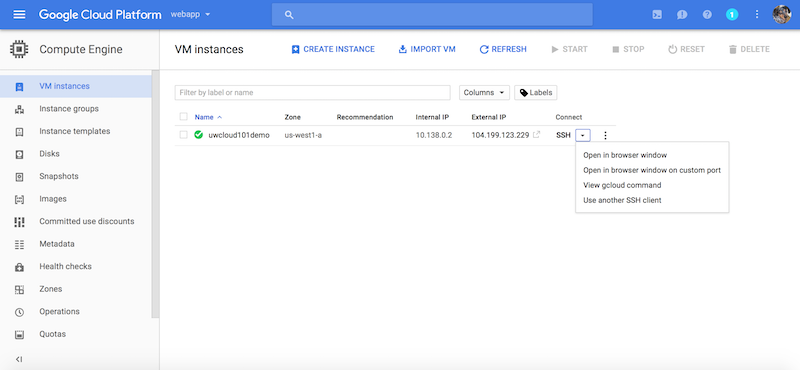Click internal IP 10.138.0.2
This screenshot has width=800, height=370.
click(434, 135)
